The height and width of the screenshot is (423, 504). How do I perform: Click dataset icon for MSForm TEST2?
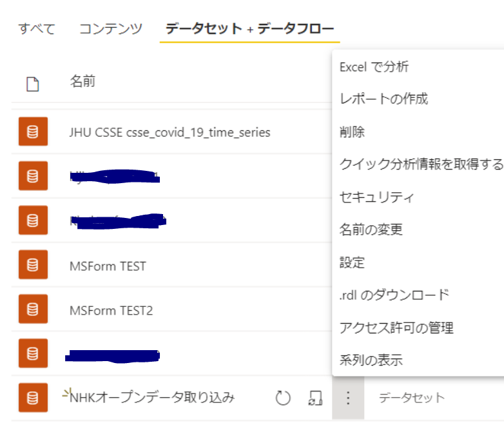coord(33,309)
